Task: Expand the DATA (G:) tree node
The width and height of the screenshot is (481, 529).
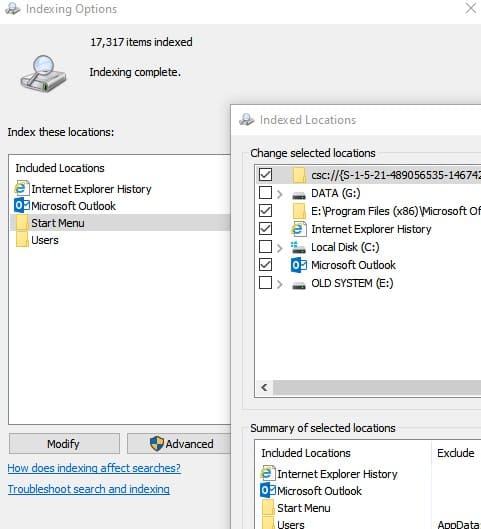Action: (279, 194)
